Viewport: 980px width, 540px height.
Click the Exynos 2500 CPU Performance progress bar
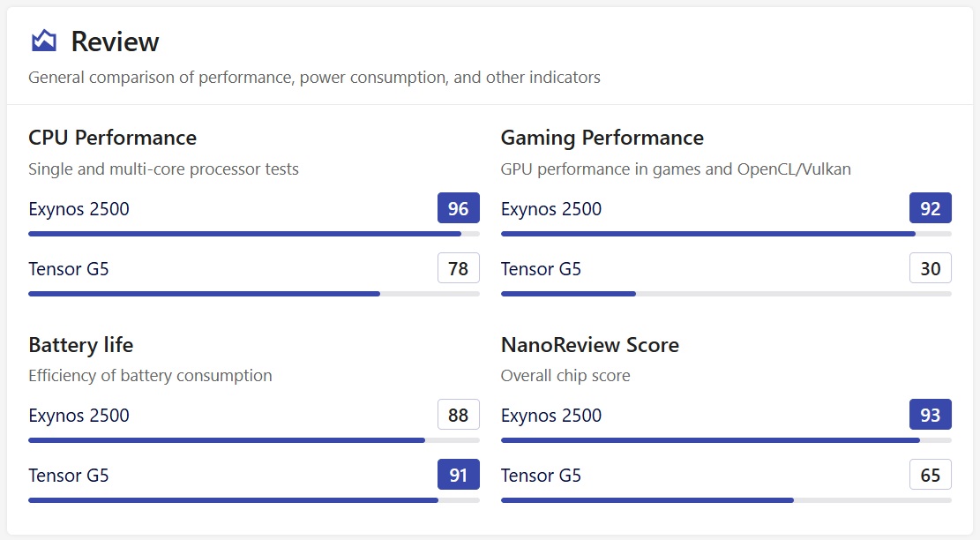coord(253,234)
